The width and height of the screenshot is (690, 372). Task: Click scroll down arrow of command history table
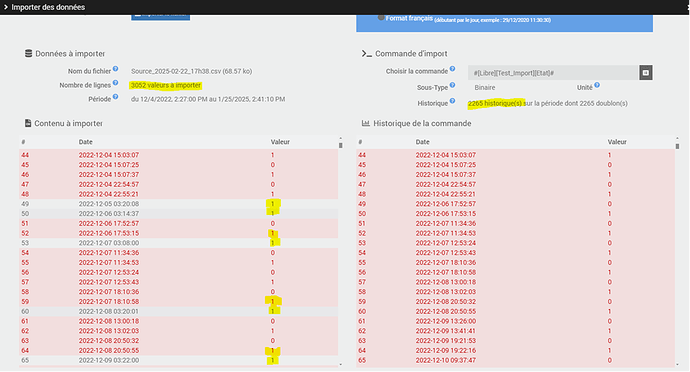pos(677,365)
